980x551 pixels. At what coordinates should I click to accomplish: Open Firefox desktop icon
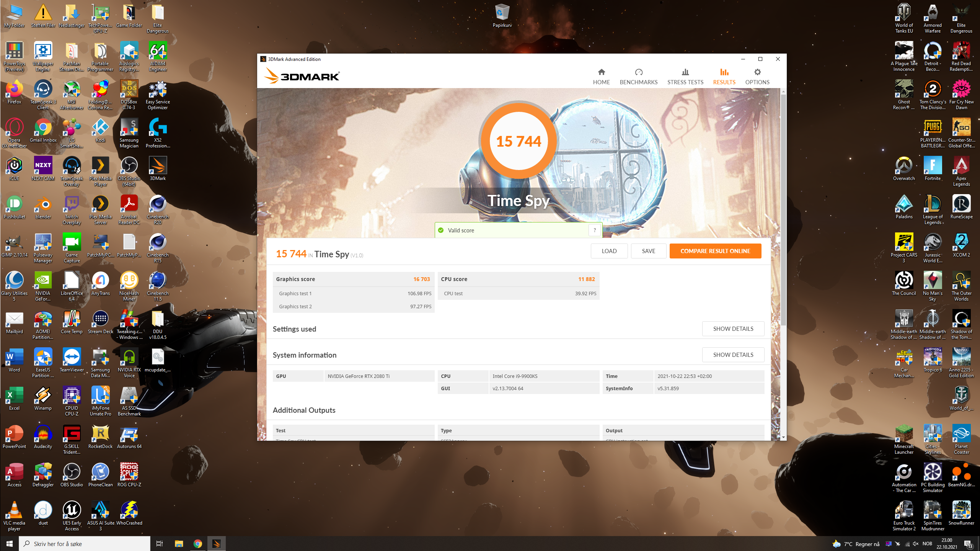pos(14,93)
